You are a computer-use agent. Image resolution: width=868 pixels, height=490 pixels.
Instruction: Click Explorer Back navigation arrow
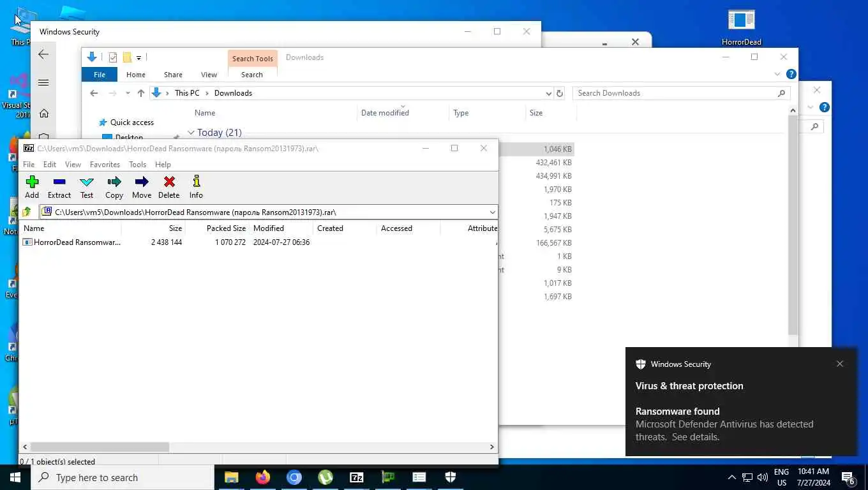[x=94, y=93]
